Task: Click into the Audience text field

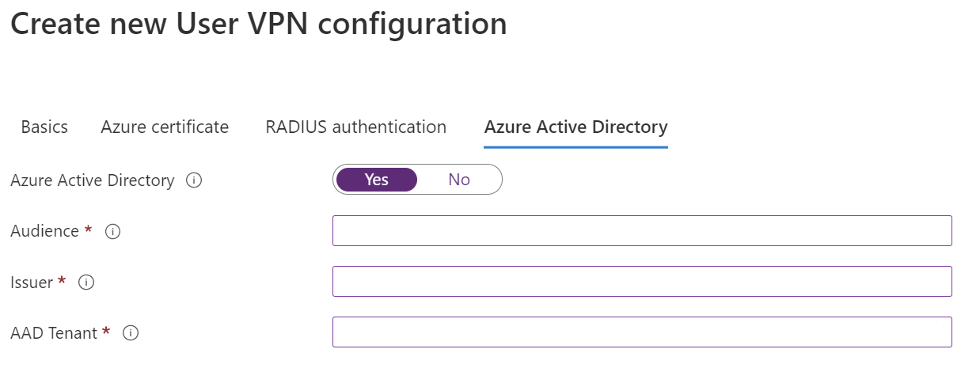Action: pos(641,231)
